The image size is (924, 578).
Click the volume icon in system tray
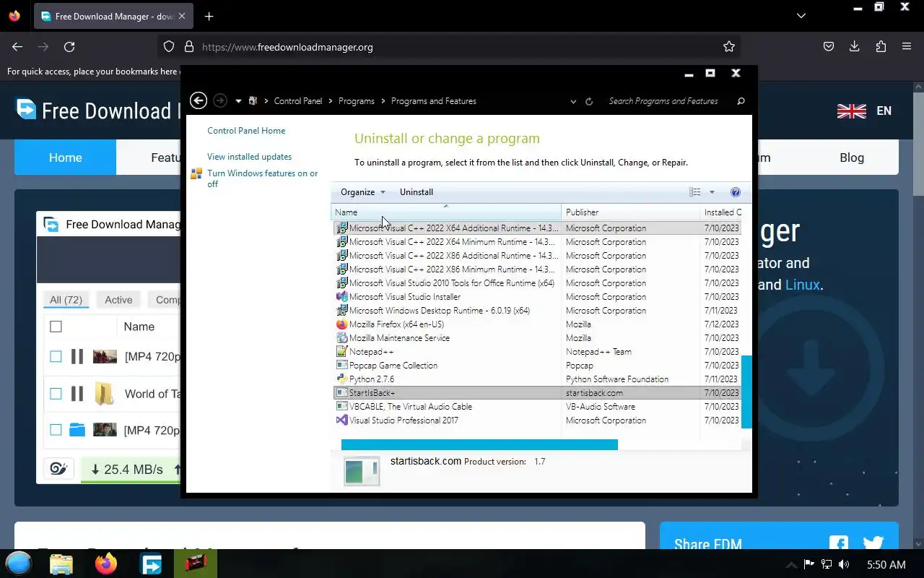pos(844,564)
